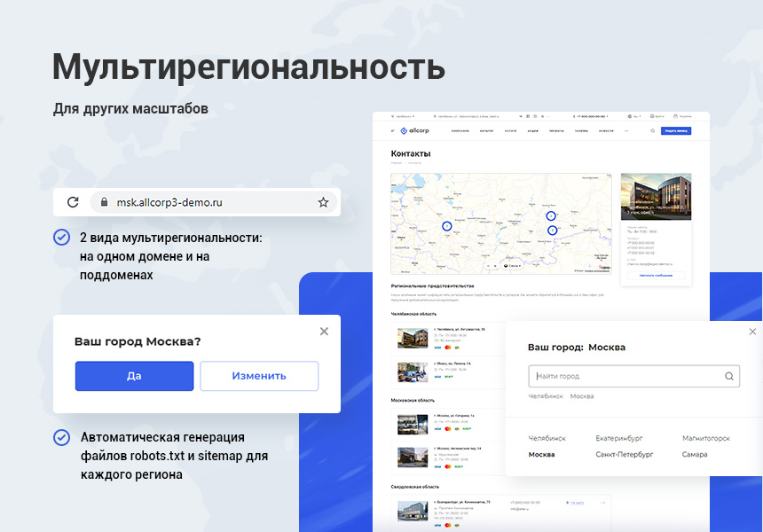763x532 pixels.
Task: Click the magnifier icon in Найти город field
Action: point(729,376)
